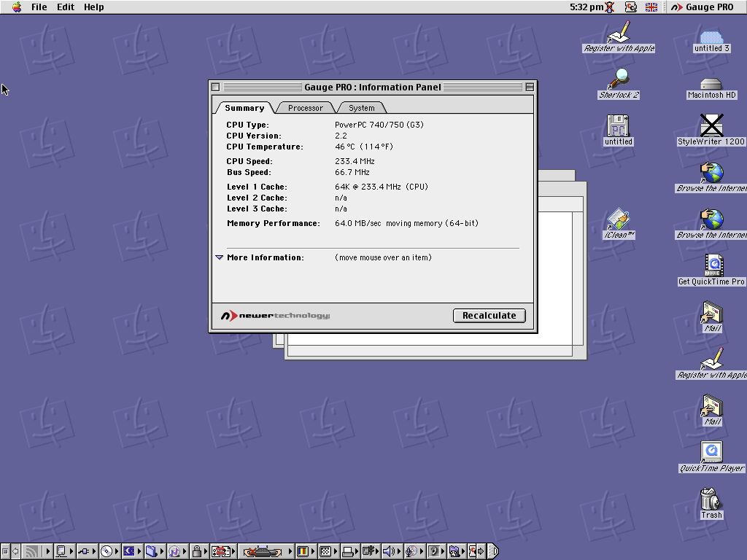The width and height of the screenshot is (747, 560).
Task: Close the Gauge PRO Information Panel window
Action: [215, 87]
